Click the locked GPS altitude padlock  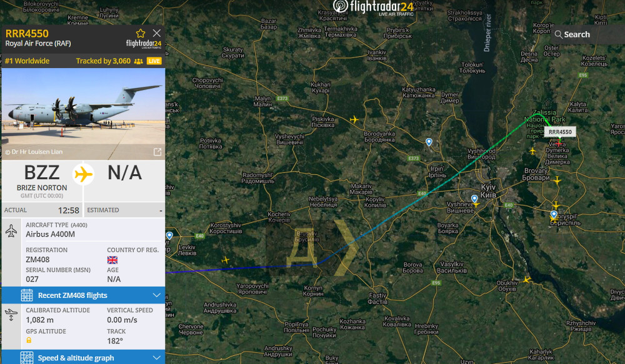point(29,340)
